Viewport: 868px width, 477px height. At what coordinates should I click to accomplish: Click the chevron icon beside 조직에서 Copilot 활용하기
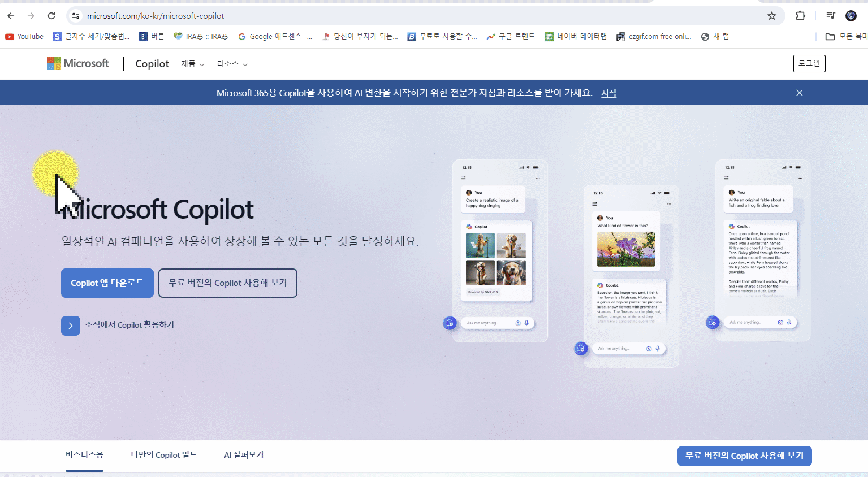(x=71, y=326)
